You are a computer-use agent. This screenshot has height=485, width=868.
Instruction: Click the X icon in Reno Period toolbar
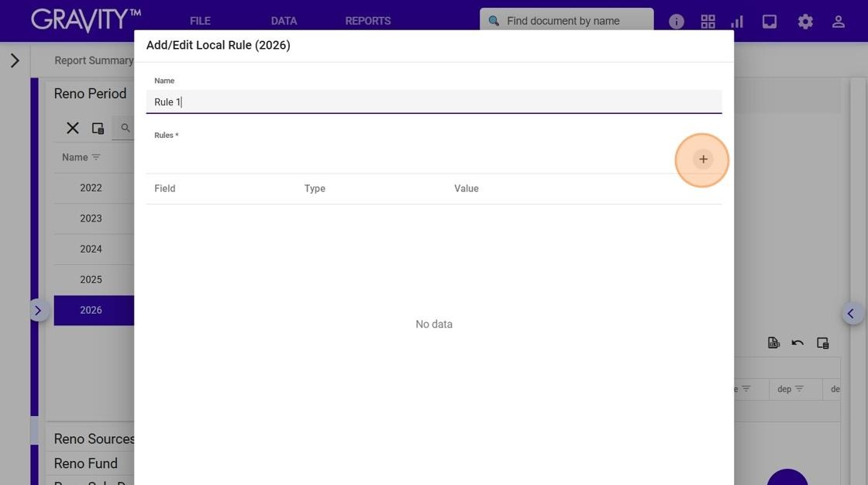point(73,128)
